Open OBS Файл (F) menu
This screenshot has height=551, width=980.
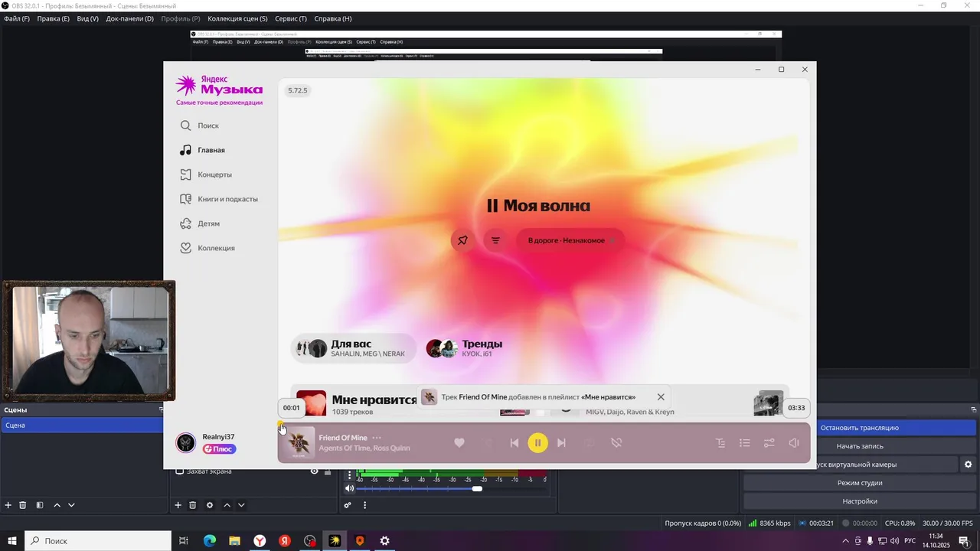click(17, 18)
